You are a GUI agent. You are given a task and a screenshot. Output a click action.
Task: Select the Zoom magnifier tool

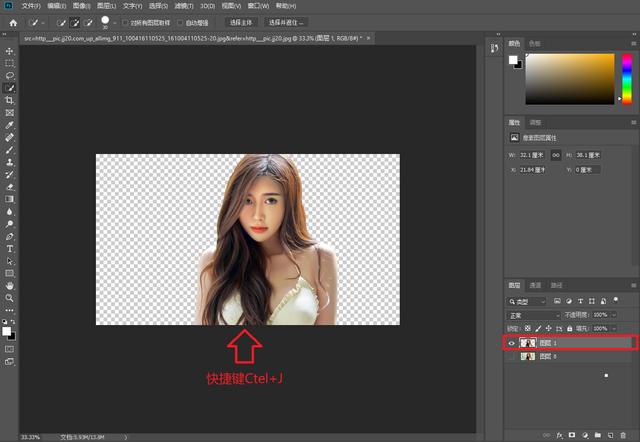pyautogui.click(x=10, y=297)
